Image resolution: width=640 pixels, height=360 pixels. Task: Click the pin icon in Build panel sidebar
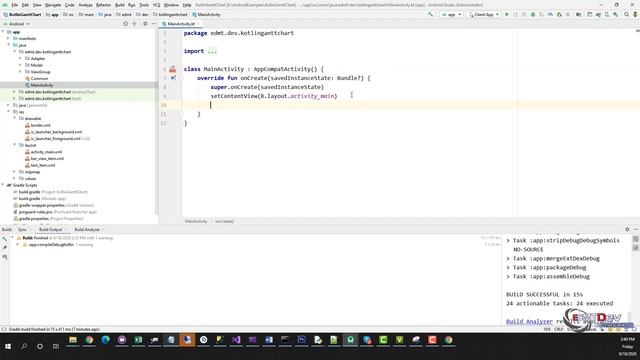click(5, 247)
